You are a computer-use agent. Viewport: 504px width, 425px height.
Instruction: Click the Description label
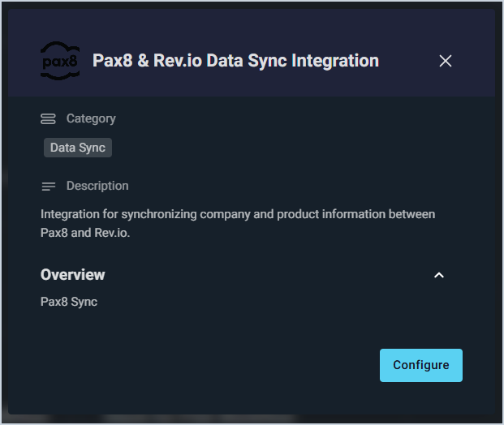pos(97,186)
